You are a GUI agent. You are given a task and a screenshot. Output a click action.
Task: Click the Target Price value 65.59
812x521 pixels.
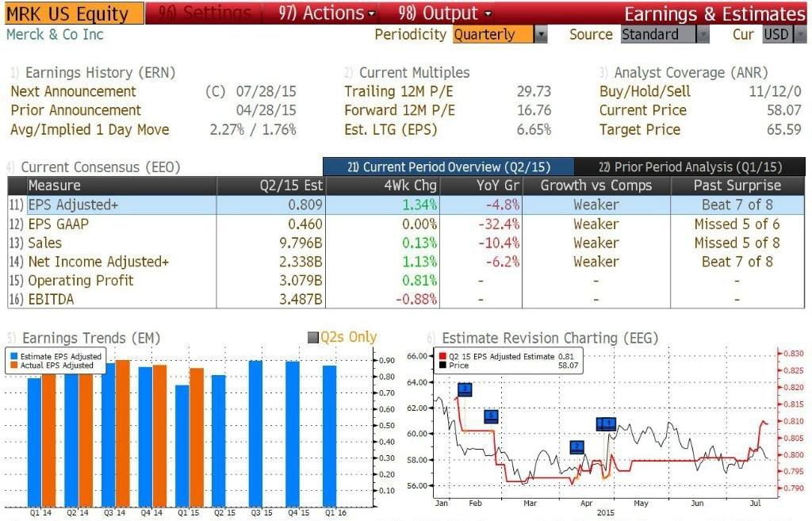[784, 129]
